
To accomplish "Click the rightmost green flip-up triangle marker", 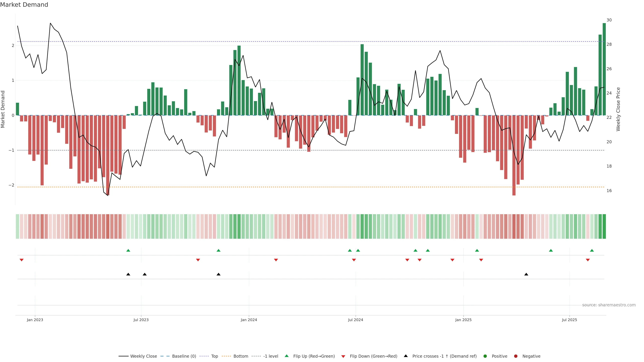I will (592, 250).
